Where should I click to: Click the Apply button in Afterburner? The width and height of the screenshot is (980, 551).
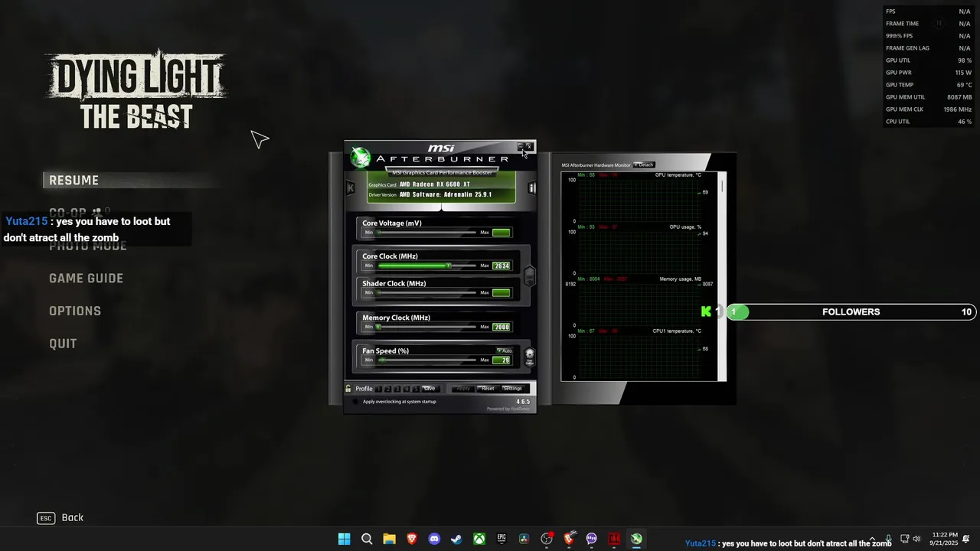tap(462, 389)
